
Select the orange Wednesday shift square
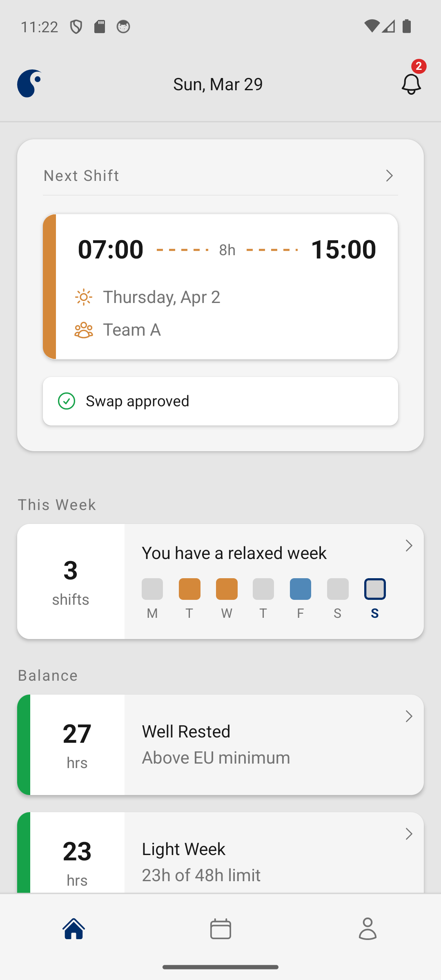[227, 589]
